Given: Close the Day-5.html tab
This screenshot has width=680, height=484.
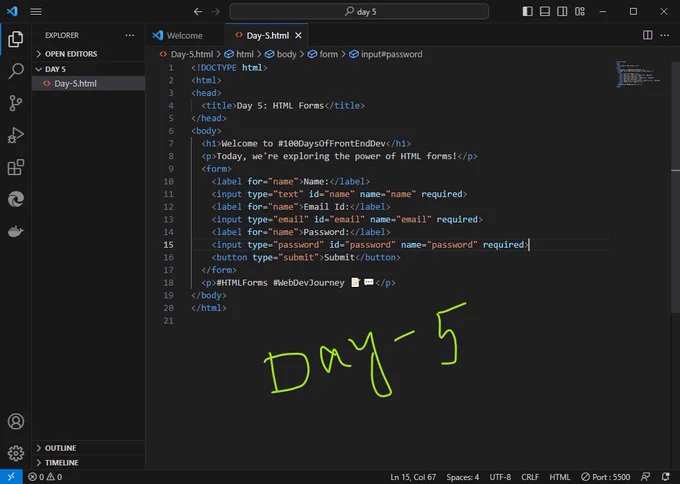Looking at the screenshot, I should [x=298, y=36].
